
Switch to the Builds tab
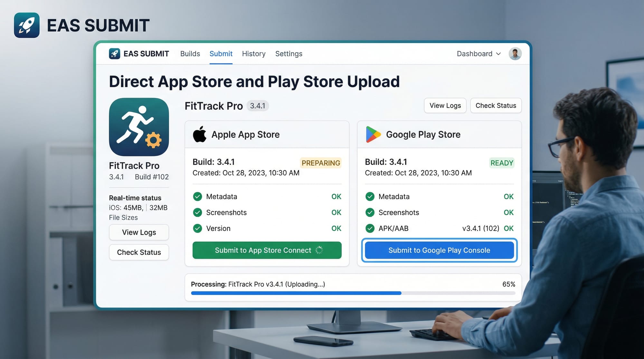pos(190,54)
